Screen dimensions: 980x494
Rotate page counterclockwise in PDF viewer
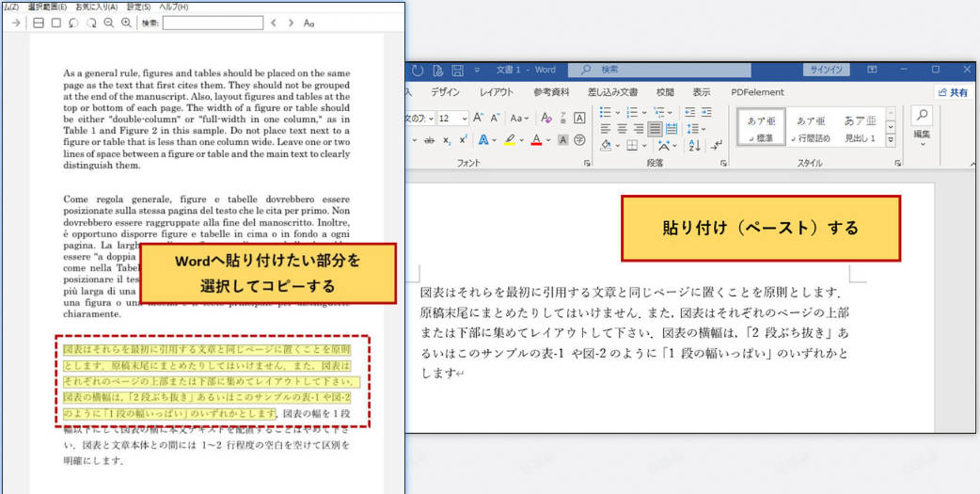click(x=73, y=24)
